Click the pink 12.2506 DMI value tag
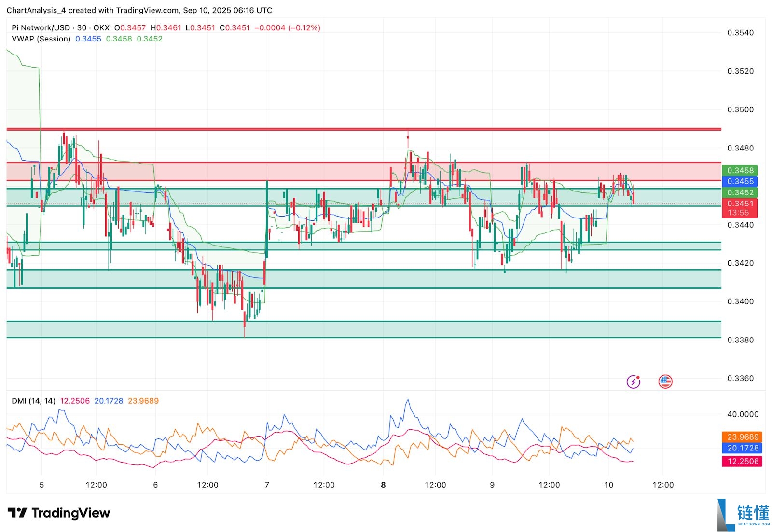Viewport: 772px width, 532px height. (742, 462)
